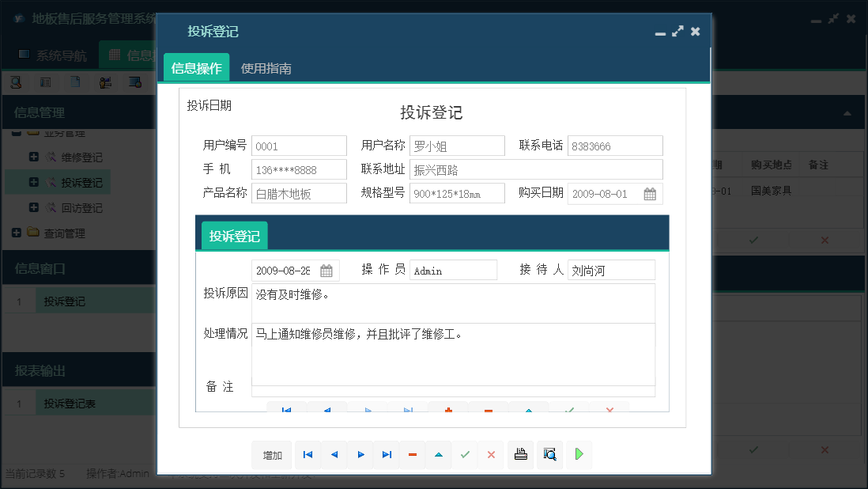
Task: Jump to the last complaint record
Action: pos(387,455)
